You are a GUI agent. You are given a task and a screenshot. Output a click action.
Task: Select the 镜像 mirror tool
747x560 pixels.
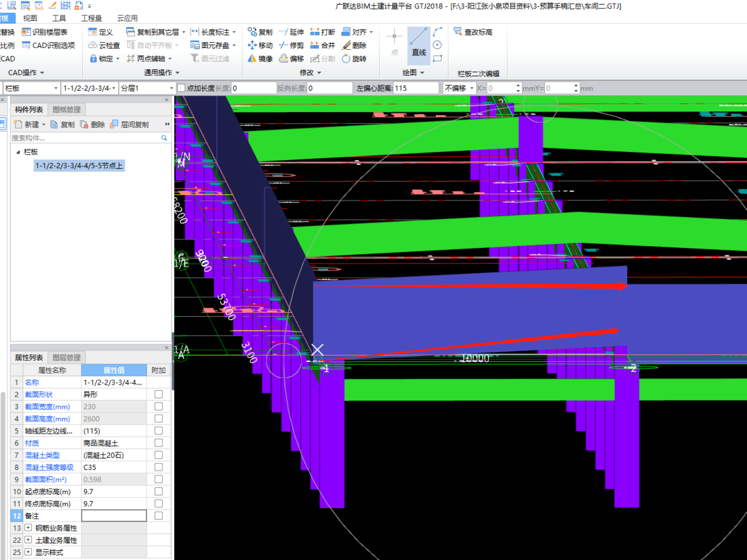coord(260,59)
